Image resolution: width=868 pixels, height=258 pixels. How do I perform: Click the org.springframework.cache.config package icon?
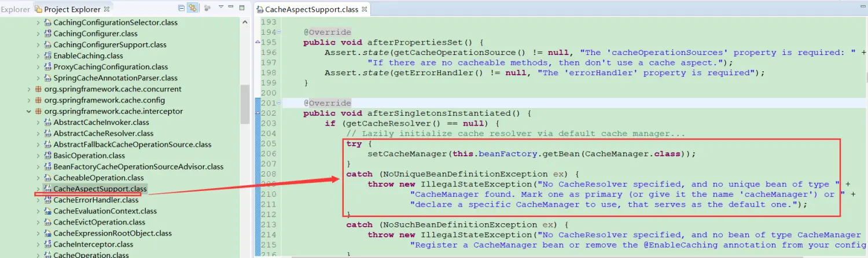(x=38, y=100)
